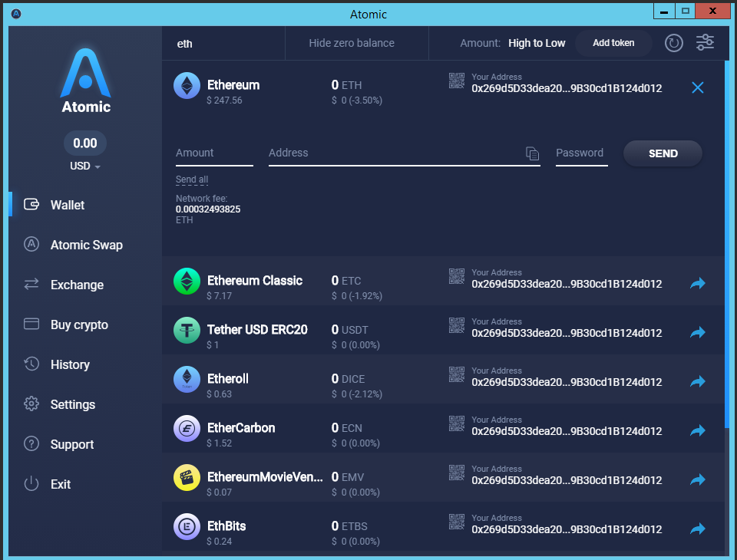Click the Ethereum coin icon
Screen dimensions: 737x560
[187, 85]
